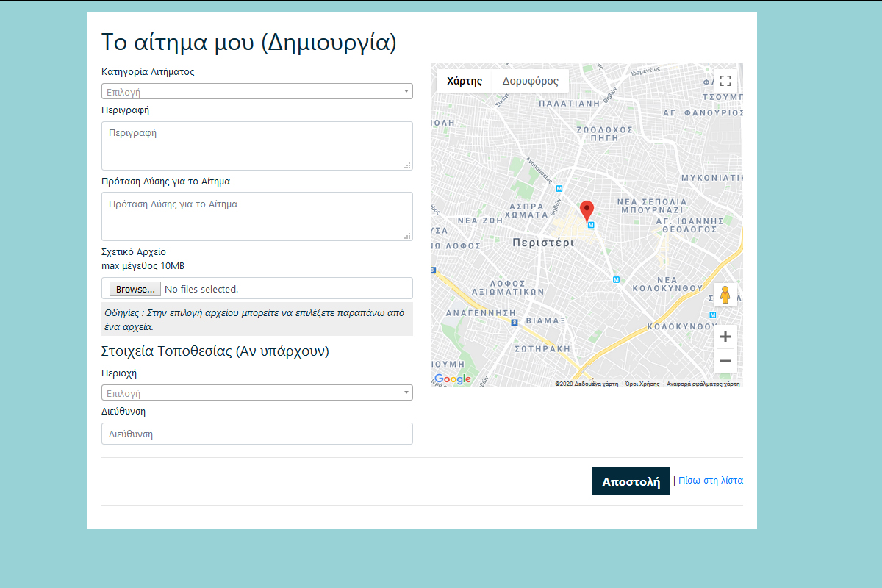Grab the Περιγραφή textarea resize handle

point(407,165)
